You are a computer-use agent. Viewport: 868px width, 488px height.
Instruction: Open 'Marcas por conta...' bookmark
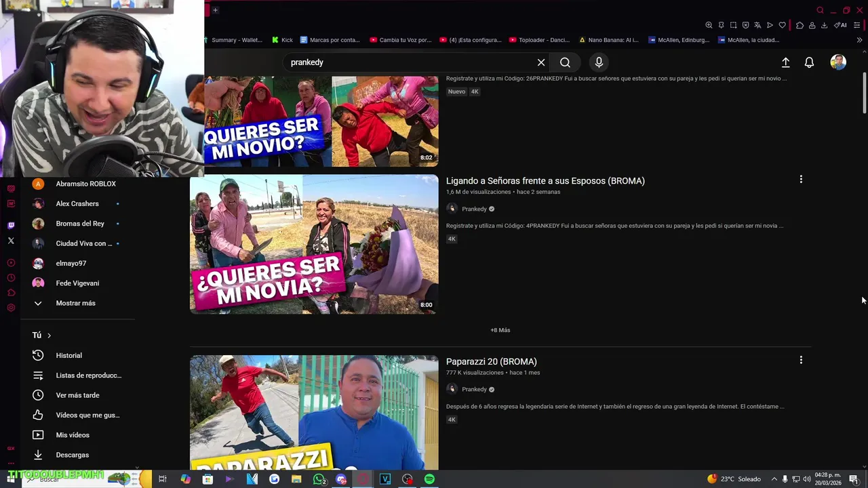click(x=330, y=40)
